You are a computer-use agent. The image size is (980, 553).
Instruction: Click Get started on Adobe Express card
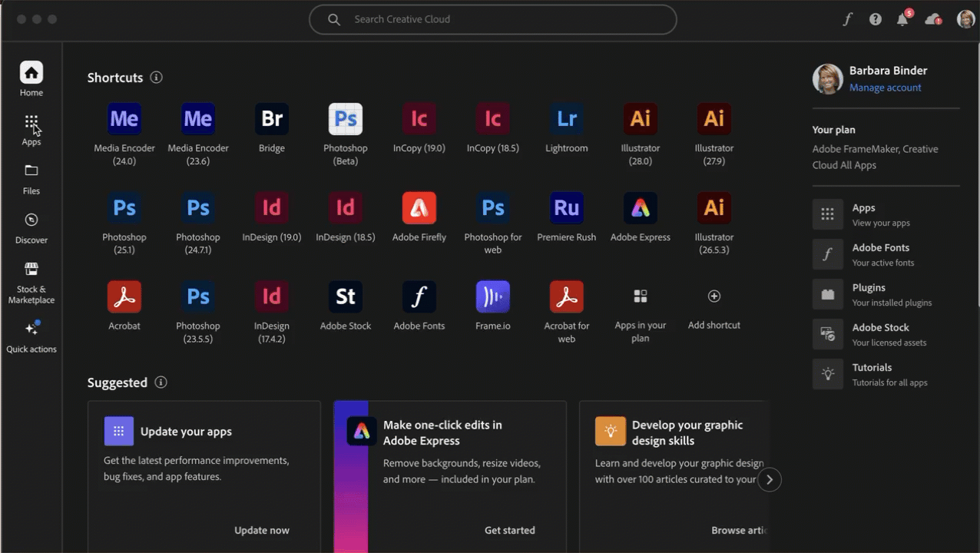(510, 530)
